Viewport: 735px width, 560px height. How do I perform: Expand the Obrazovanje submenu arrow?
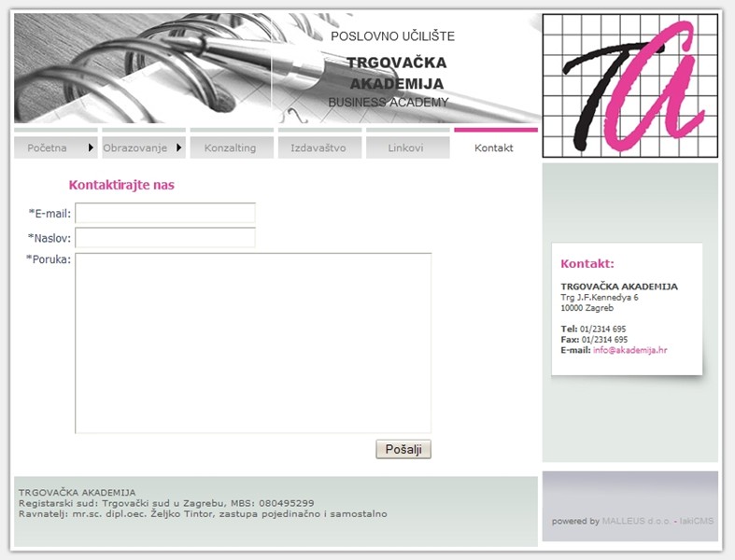[x=179, y=147]
